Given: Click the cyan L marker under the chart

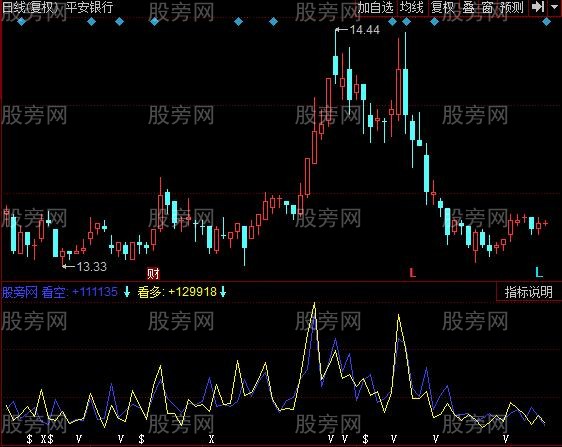Looking at the screenshot, I should 539,272.
